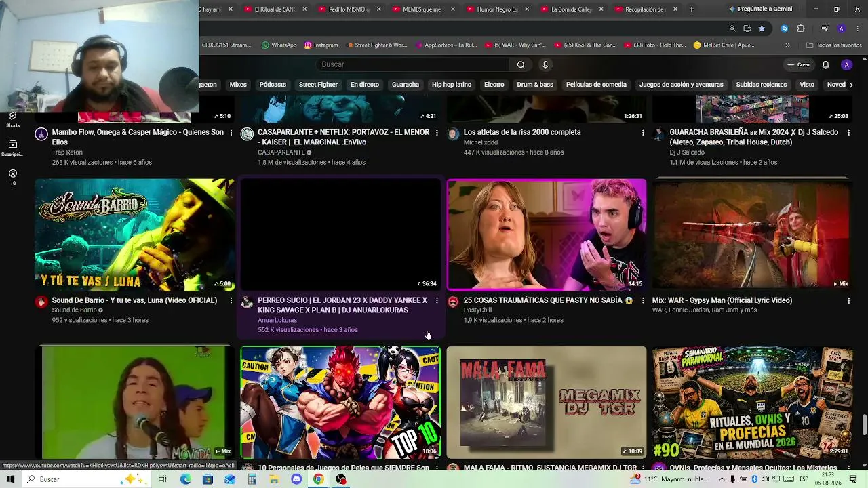
Task: Open the Chrome profile avatar in toolbar
Action: tap(841, 28)
